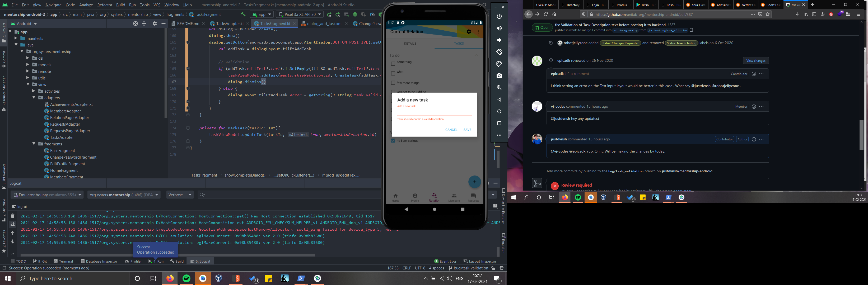Switch to TasksAdapter.kt editor tab
The image size is (868, 285).
(x=230, y=23)
